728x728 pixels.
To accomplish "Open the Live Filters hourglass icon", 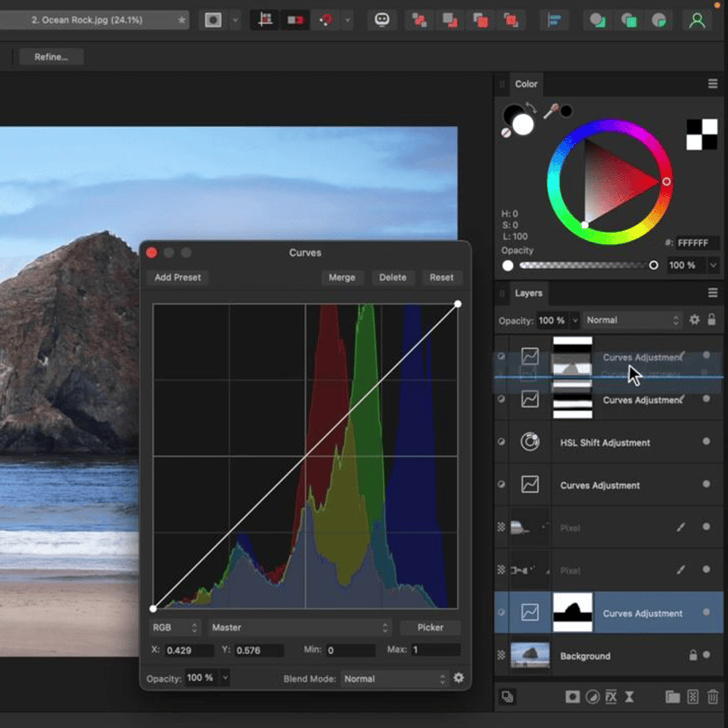I will click(x=629, y=697).
